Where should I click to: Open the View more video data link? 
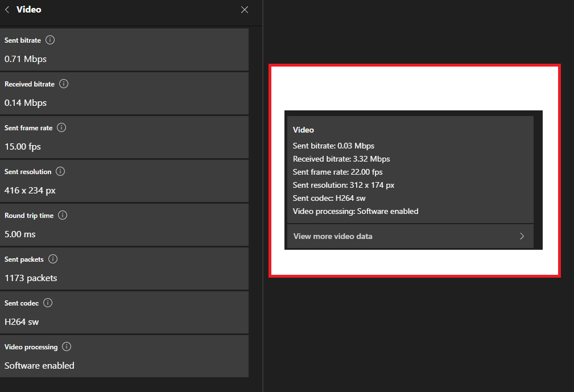point(332,236)
